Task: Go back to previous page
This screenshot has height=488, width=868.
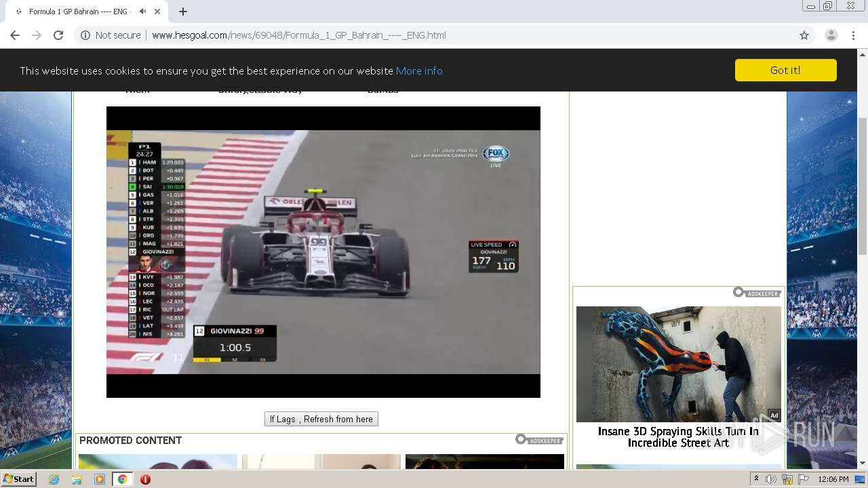Action: (15, 35)
